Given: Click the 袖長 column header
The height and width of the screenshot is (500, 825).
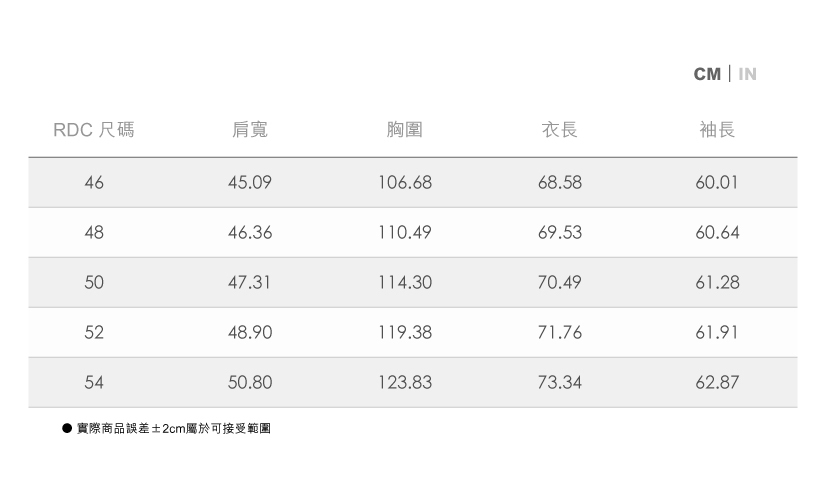Looking at the screenshot, I should tap(718, 130).
